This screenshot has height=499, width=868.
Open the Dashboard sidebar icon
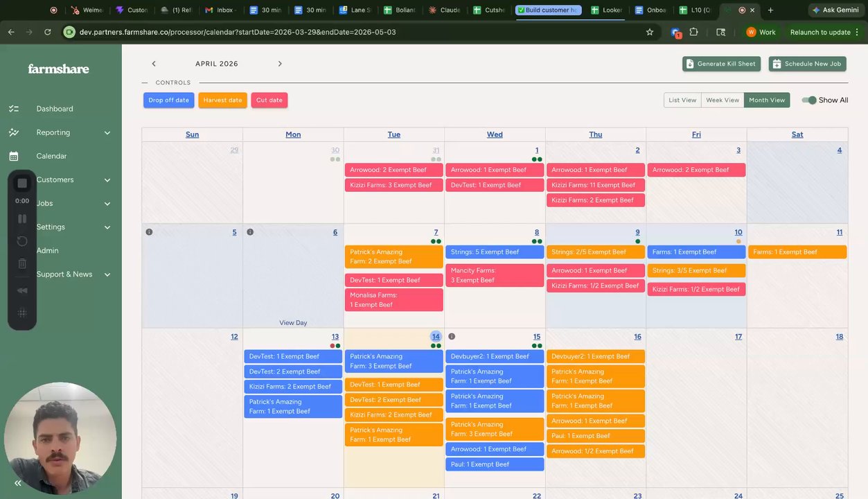click(x=13, y=109)
